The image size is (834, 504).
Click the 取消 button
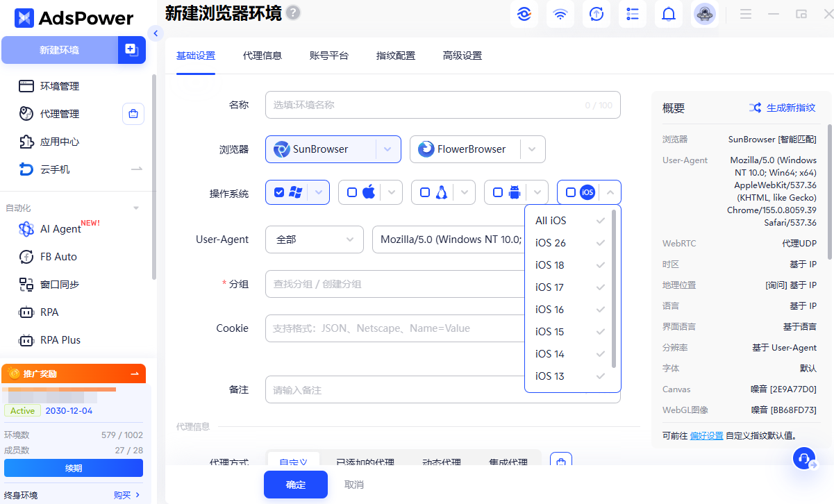(354, 485)
